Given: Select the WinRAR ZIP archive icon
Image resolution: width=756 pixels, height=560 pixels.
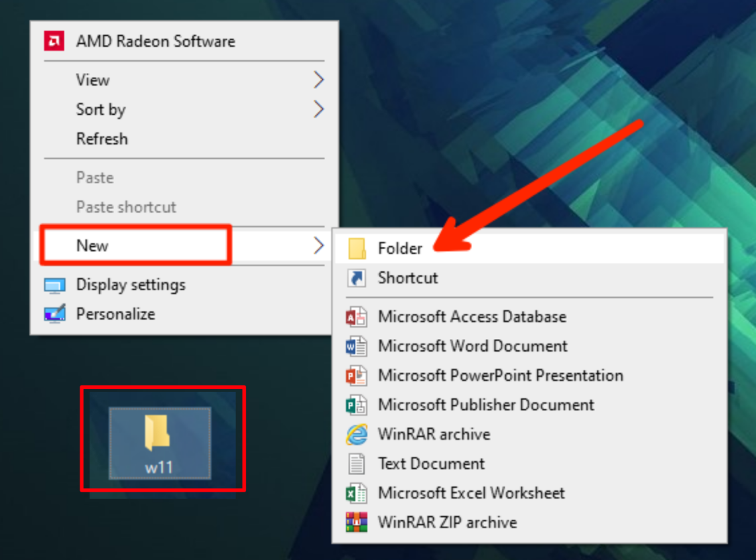Looking at the screenshot, I should click(357, 522).
